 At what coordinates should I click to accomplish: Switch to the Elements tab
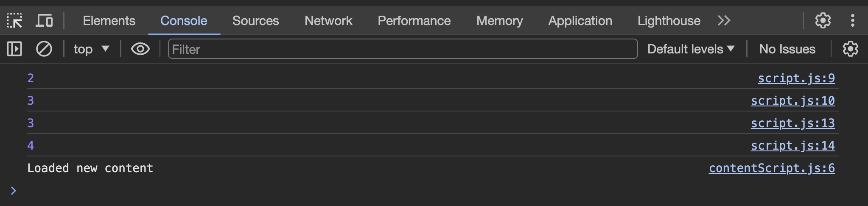[109, 20]
